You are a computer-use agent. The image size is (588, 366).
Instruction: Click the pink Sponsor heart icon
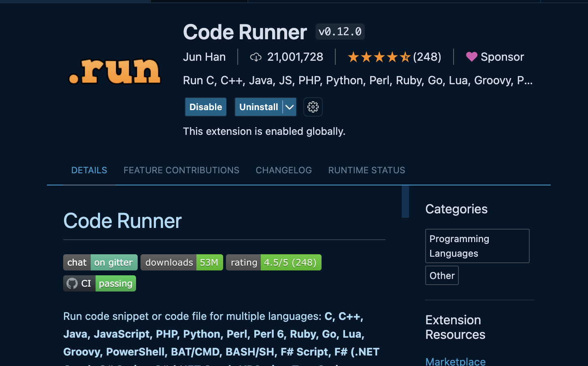pos(472,57)
